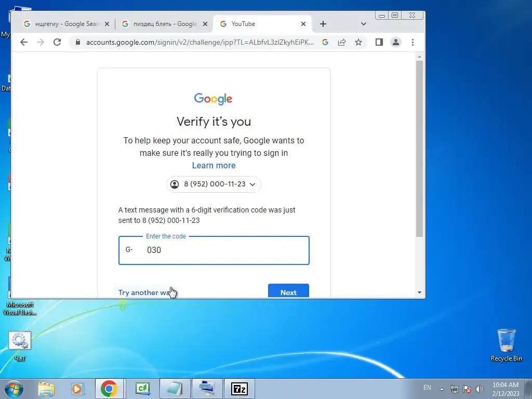The height and width of the screenshot is (399, 532).
Task: Maximize the Chrome window
Action: tap(395, 15)
